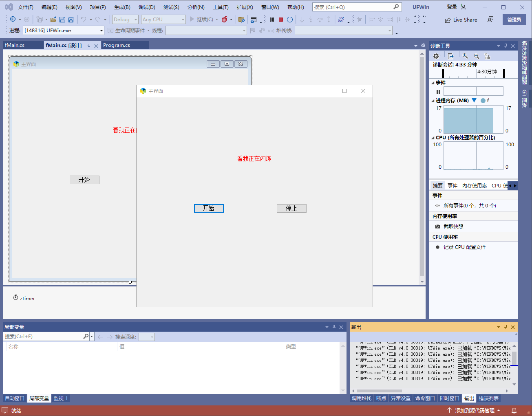Open the 文件(F) menu
Screen dimensions: 532x416
[26, 7]
